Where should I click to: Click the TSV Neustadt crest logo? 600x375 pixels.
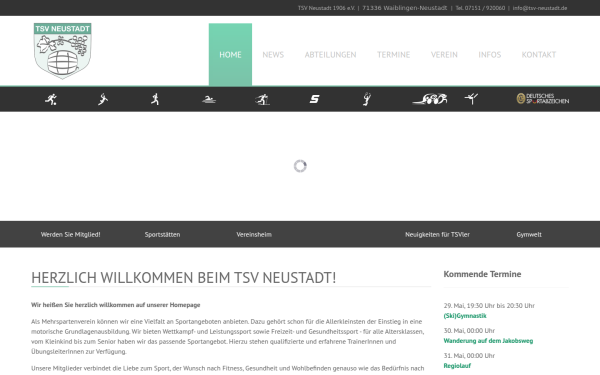pyautogui.click(x=62, y=51)
